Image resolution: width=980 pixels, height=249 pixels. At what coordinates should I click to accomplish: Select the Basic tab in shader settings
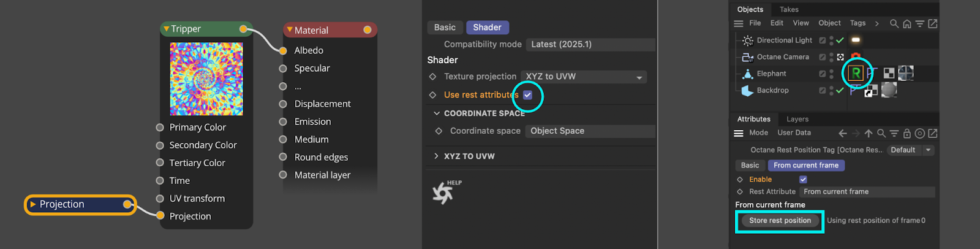(445, 28)
